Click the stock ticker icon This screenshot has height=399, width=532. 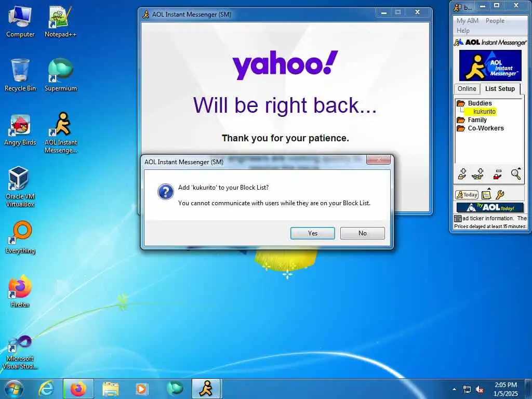[458, 219]
